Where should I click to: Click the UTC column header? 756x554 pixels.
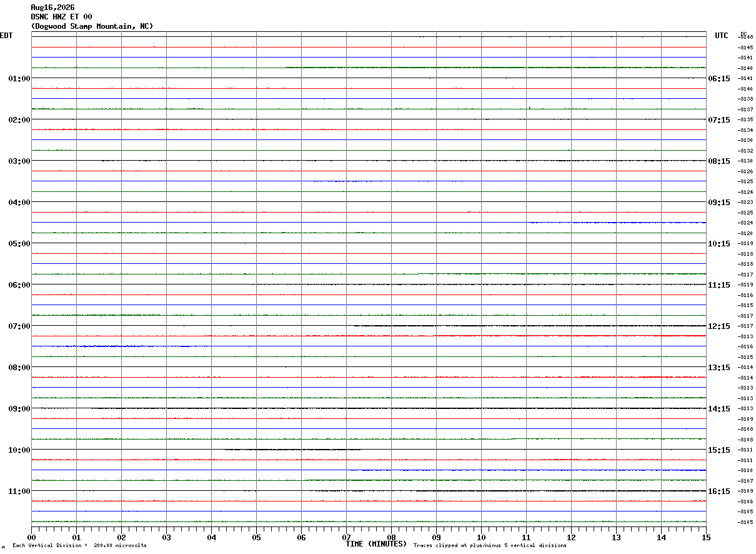pos(722,36)
